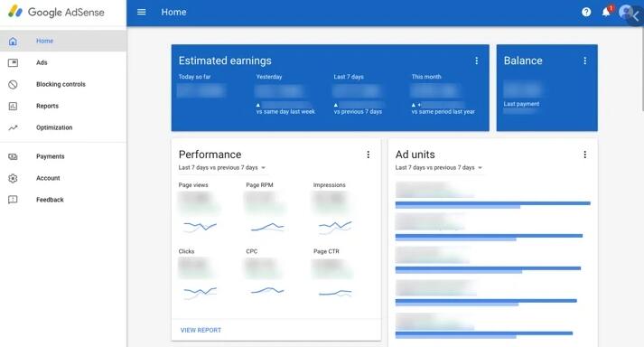Click the Performance card heading
Image resolution: width=644 pixels, height=347 pixels.
pos(210,155)
